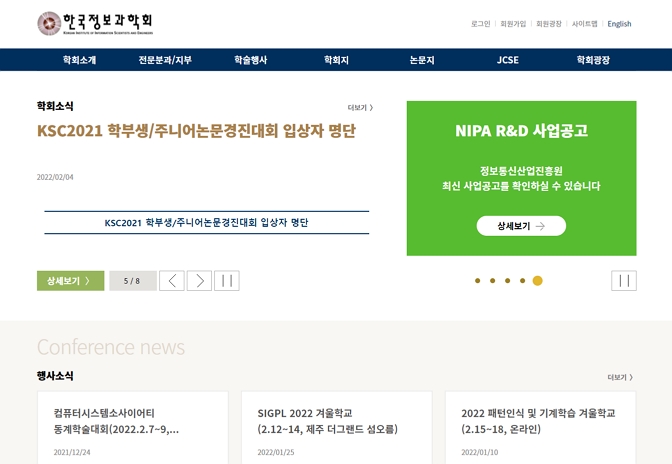Screen dimensions: 672x464
Task: Open the 학술행사 navigation menu
Action: pos(251,60)
